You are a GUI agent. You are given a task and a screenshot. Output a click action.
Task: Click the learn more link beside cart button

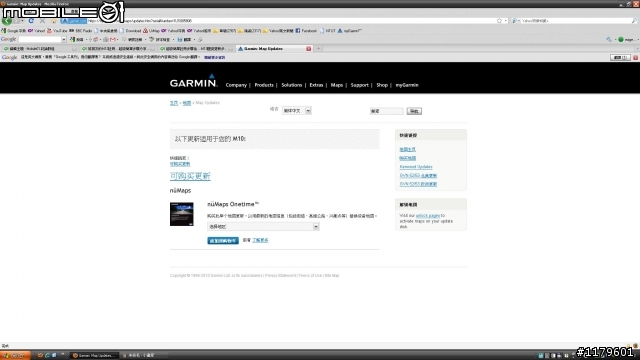pyautogui.click(x=260, y=240)
